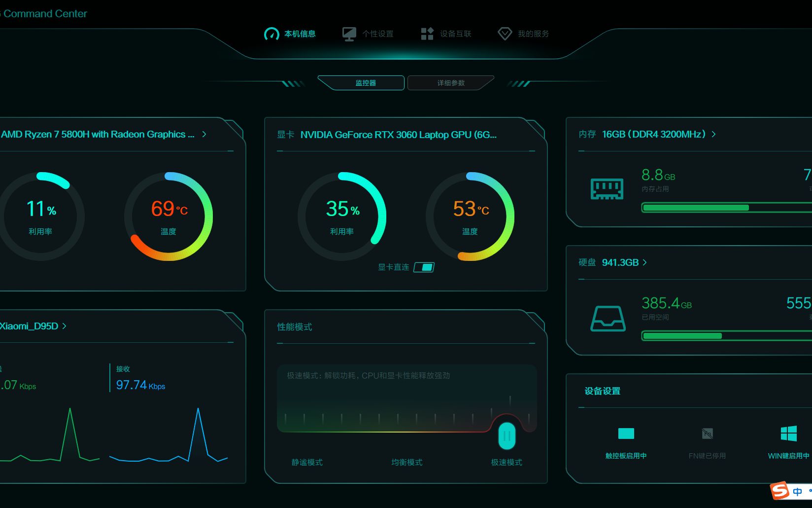Click the performance mode slider knob

pos(507,436)
